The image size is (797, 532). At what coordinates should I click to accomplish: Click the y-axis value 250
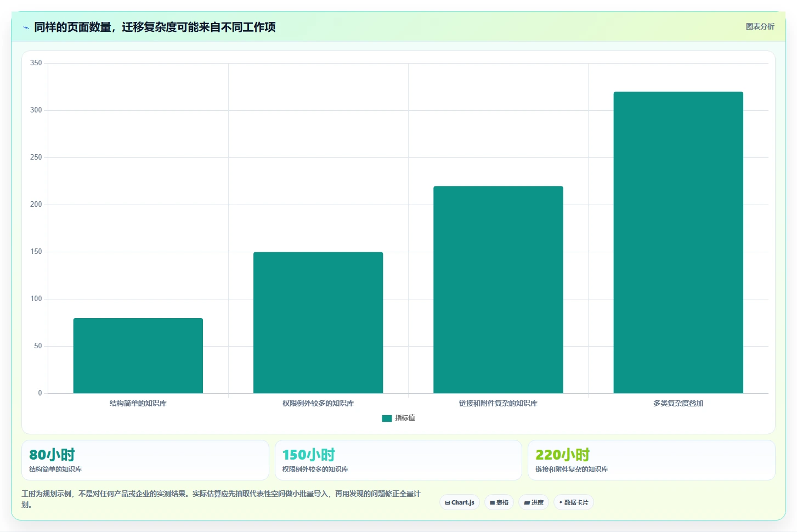[x=36, y=157]
